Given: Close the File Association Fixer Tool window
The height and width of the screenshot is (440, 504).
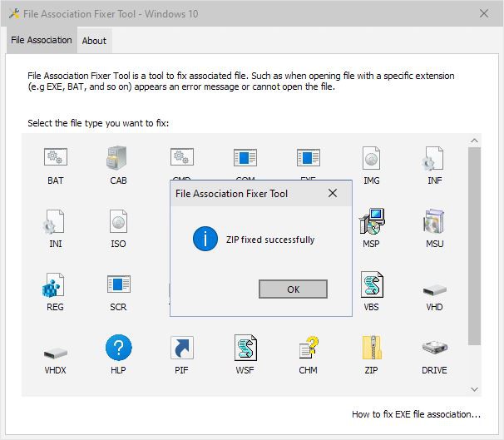Looking at the screenshot, I should click(484, 13).
